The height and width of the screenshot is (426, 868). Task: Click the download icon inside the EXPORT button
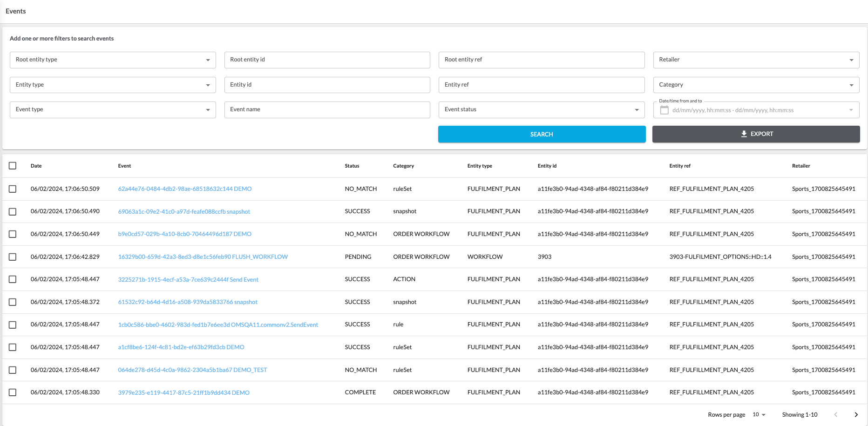coord(744,134)
